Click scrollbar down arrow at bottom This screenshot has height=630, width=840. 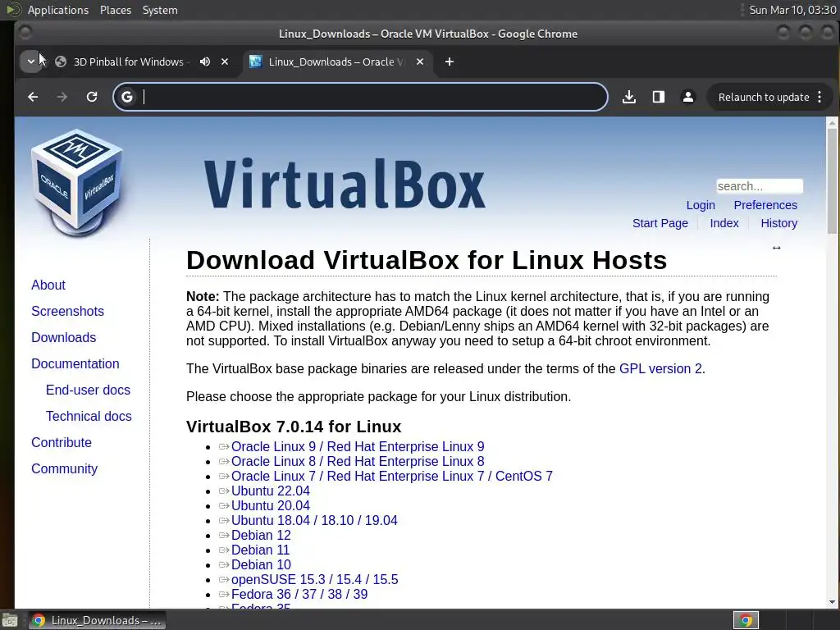tap(832, 602)
